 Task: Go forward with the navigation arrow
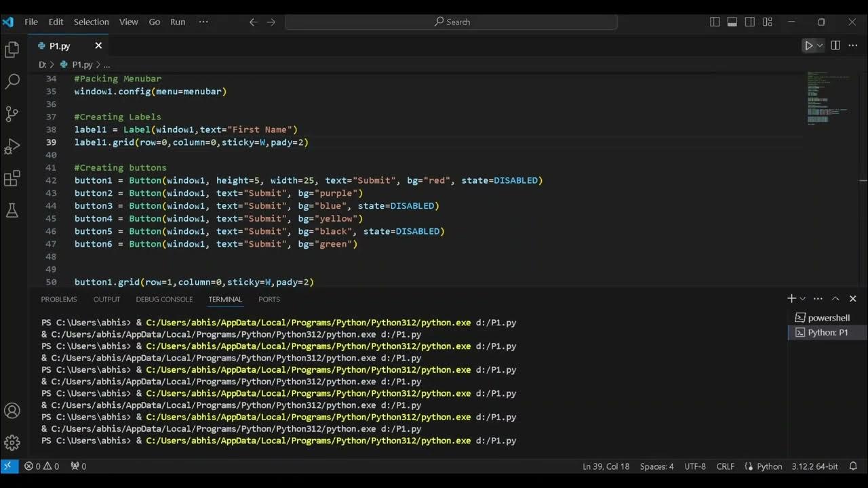pyautogui.click(x=271, y=22)
